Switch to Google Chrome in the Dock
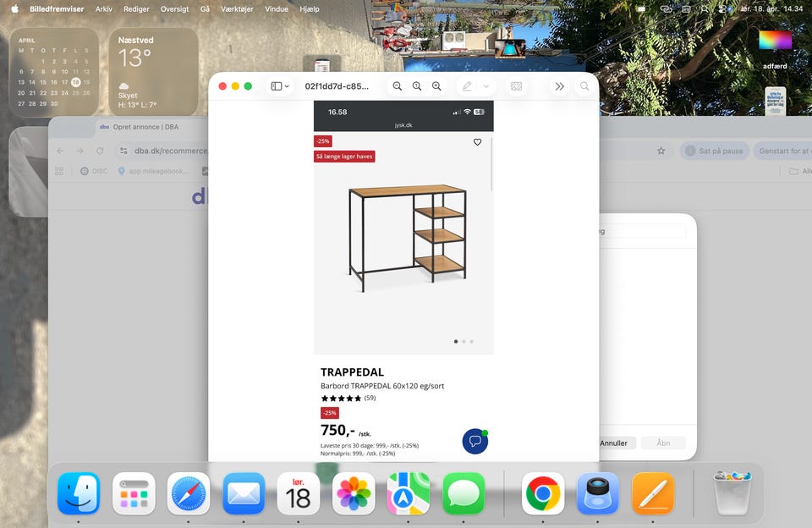This screenshot has width=812, height=528. pos(543,493)
